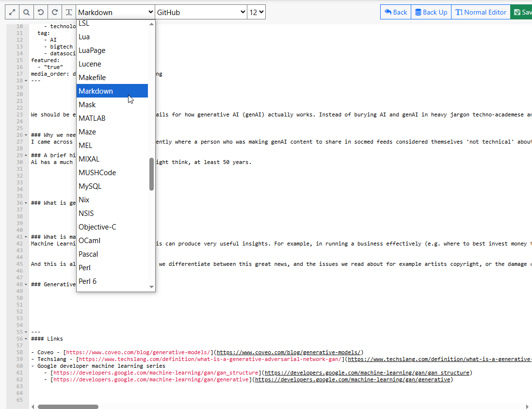This screenshot has width=532, height=409.
Task: Click the horizontal editor scrollbar thumb
Action: tap(68, 407)
